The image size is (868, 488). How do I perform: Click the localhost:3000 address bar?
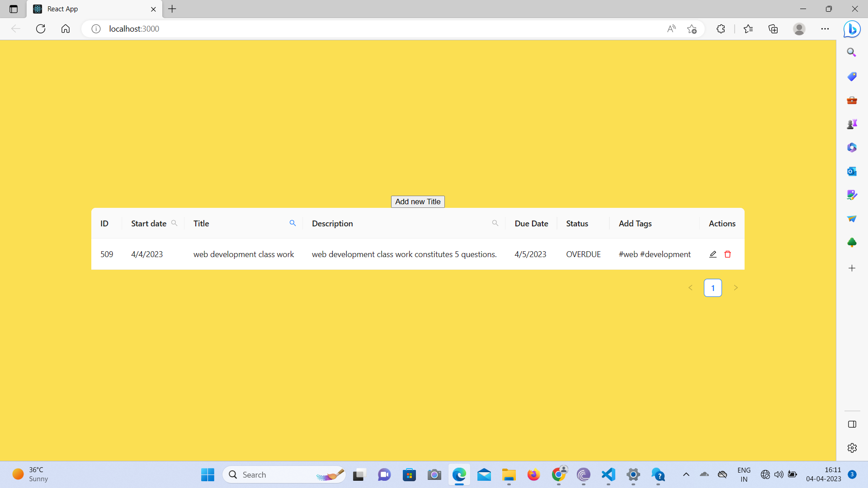click(x=134, y=28)
